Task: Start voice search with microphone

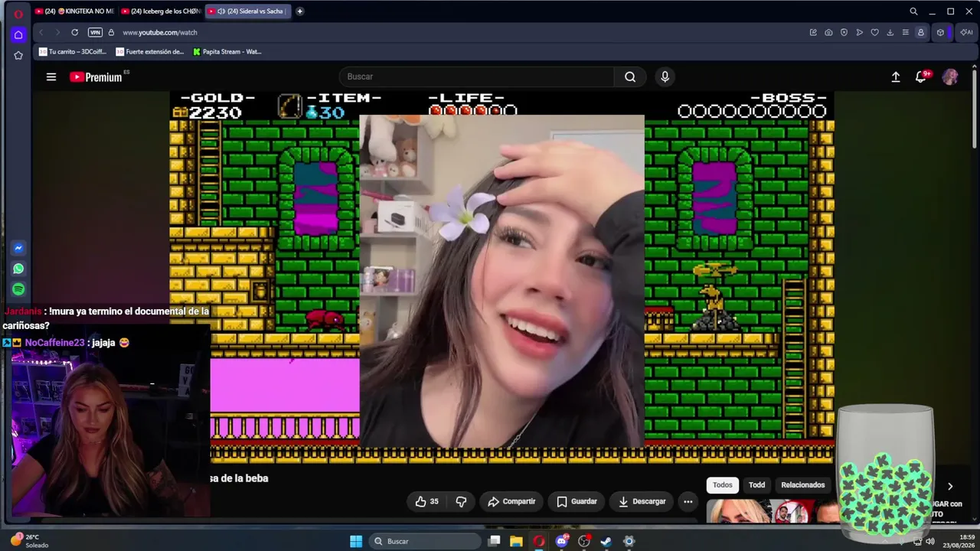Action: click(x=665, y=77)
